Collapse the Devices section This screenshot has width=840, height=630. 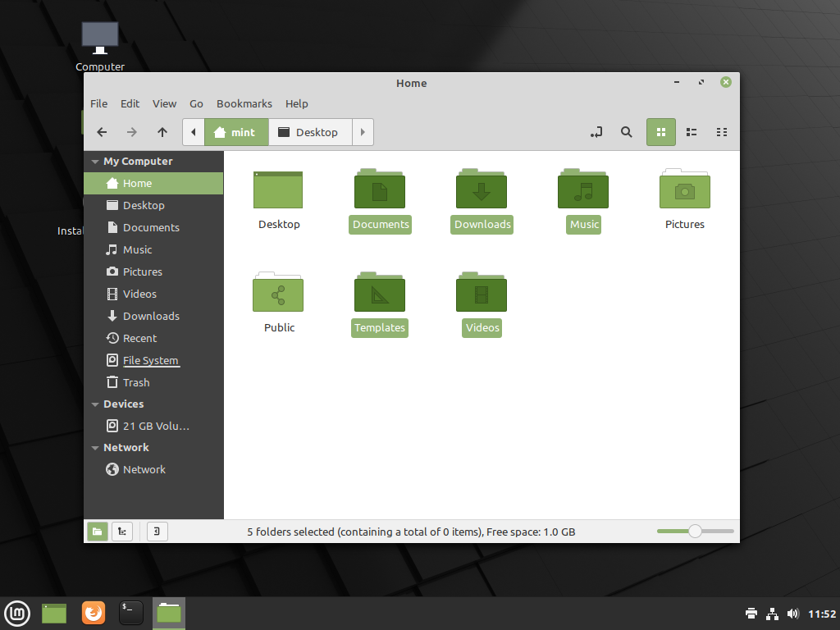(95, 404)
